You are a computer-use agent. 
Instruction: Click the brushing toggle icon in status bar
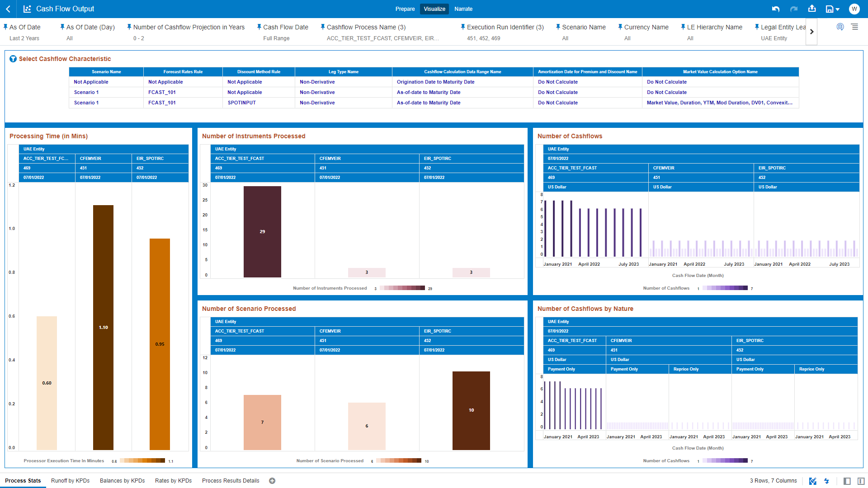coord(812,481)
